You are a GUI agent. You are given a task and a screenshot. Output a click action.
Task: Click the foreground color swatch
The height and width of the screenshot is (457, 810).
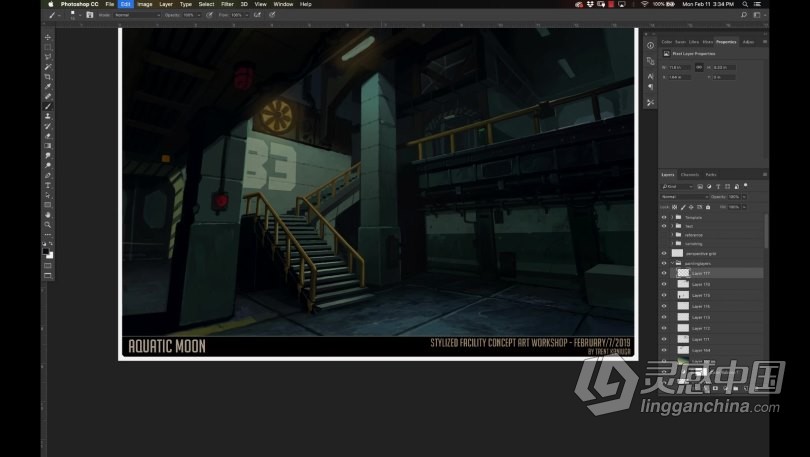[46, 251]
